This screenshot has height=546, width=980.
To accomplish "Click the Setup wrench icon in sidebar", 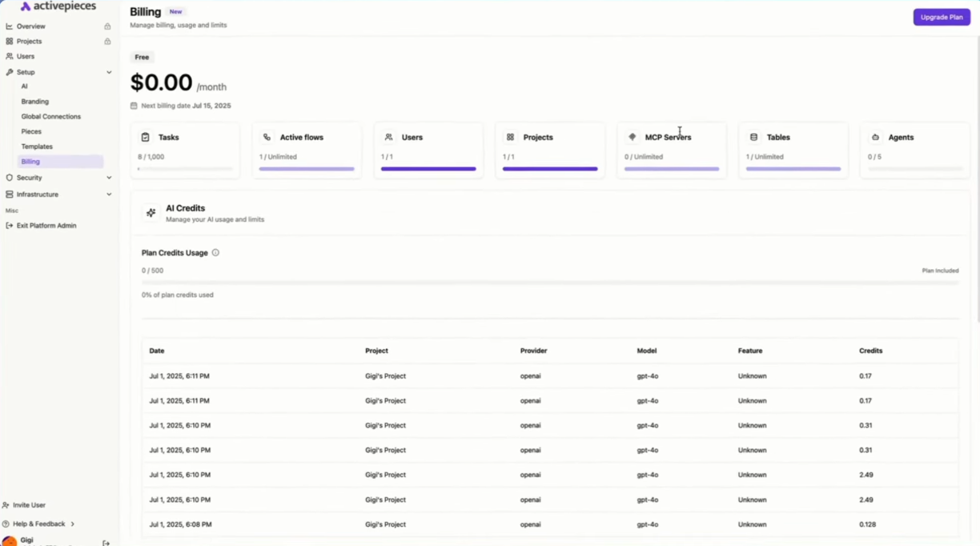I will point(10,72).
